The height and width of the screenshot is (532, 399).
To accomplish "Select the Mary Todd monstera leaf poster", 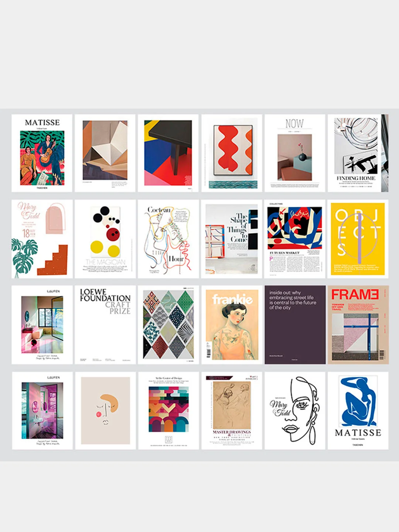I will click(x=42, y=239).
